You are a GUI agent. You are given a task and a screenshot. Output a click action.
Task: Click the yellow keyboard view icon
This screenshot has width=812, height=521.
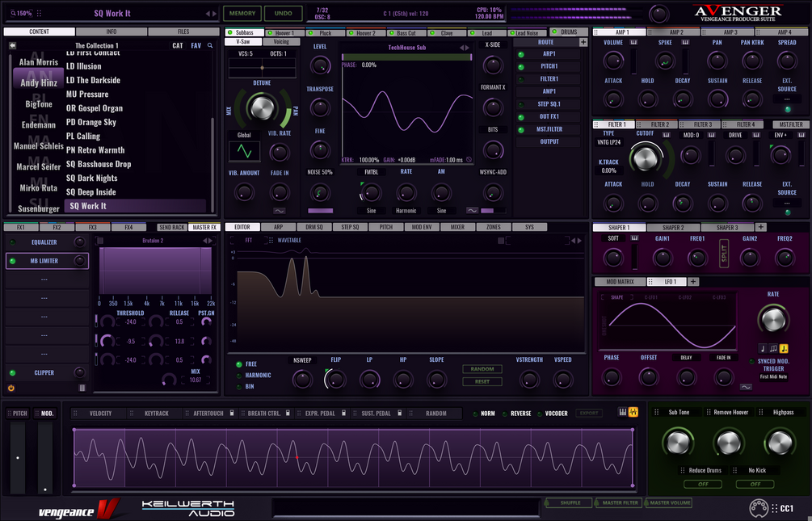coord(633,412)
